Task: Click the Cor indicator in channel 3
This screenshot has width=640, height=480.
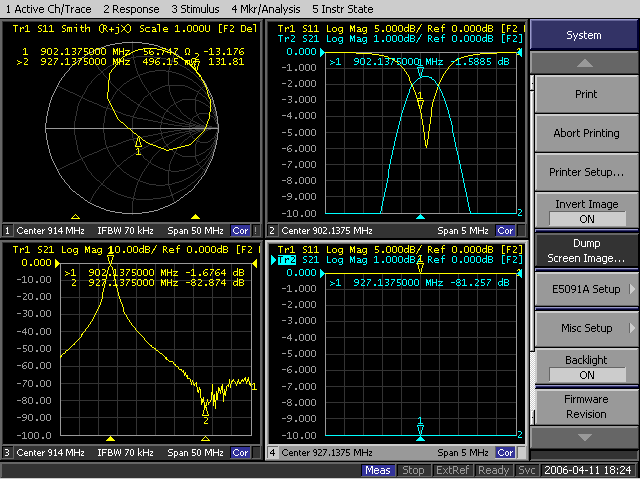Action: pos(240,453)
